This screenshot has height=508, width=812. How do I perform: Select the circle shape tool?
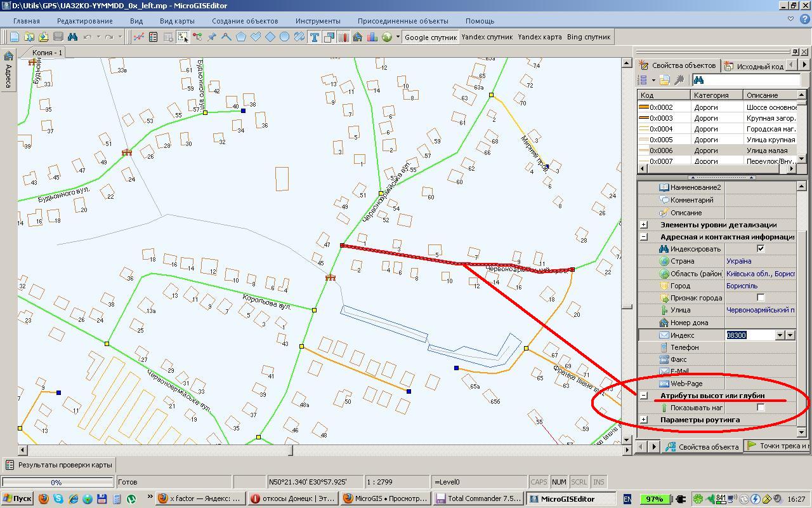pos(285,37)
